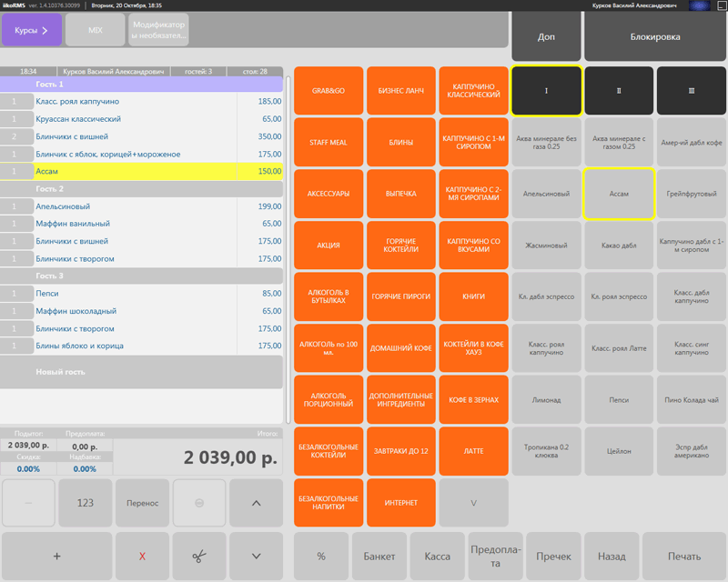728x582 pixels.
Task: Select course I toggle
Action: click(x=547, y=91)
